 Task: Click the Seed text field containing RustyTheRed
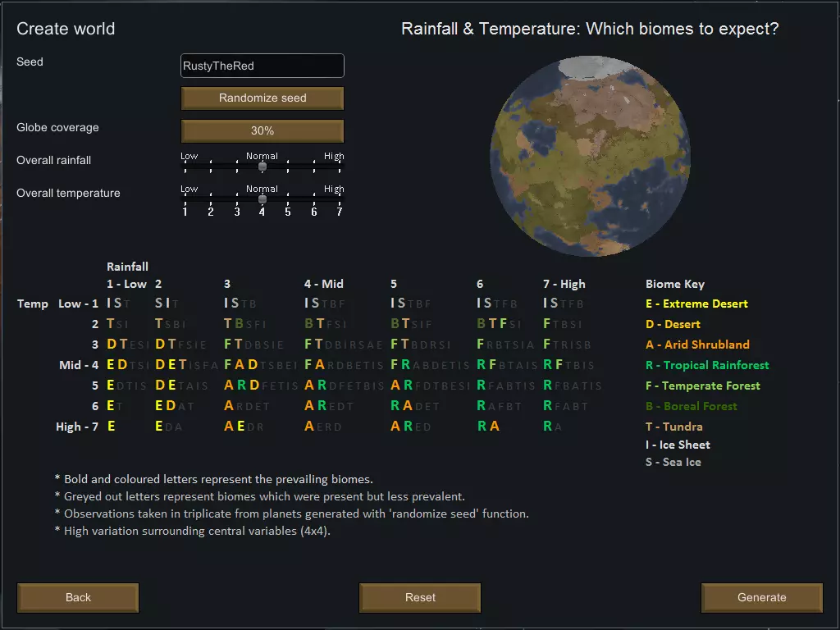[x=262, y=66]
